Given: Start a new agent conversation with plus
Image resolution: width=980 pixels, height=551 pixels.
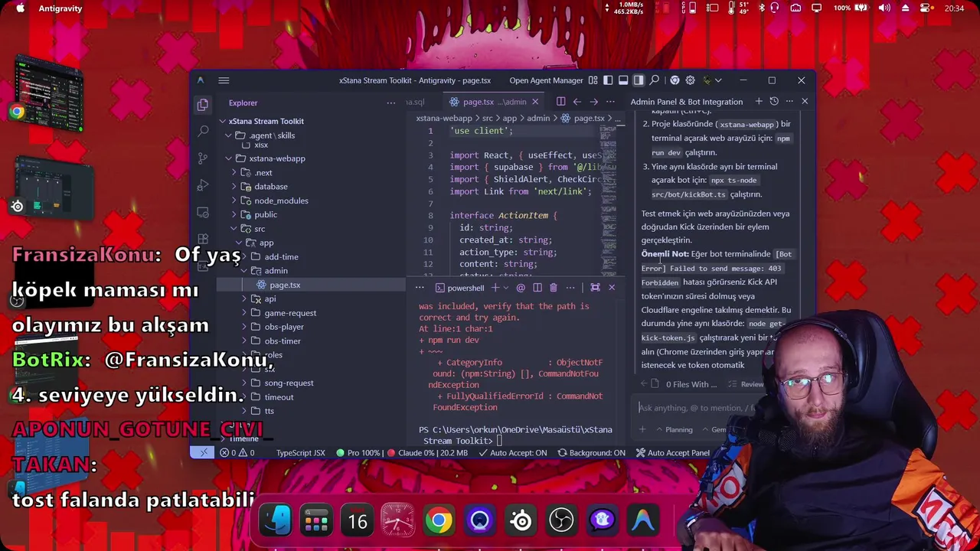Looking at the screenshot, I should 759,102.
